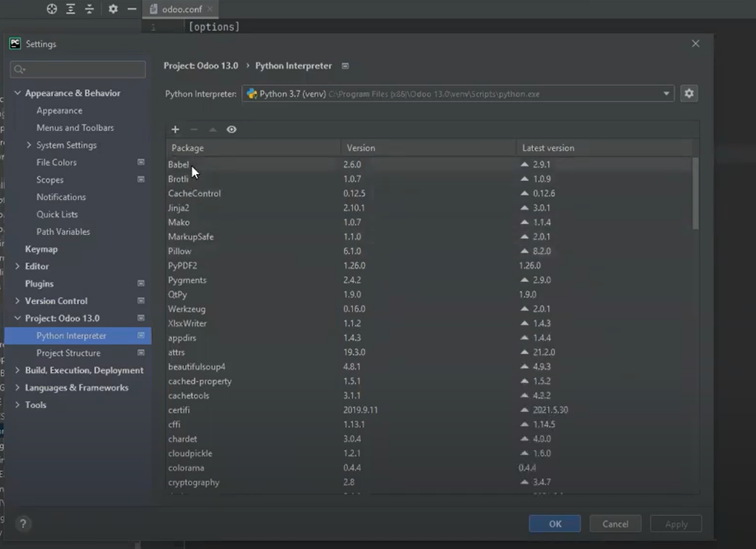Screen dimensions: 756x549
Task: Click the project-level marker icon beside Python Interpreter breadcrumb
Action: [x=345, y=66]
